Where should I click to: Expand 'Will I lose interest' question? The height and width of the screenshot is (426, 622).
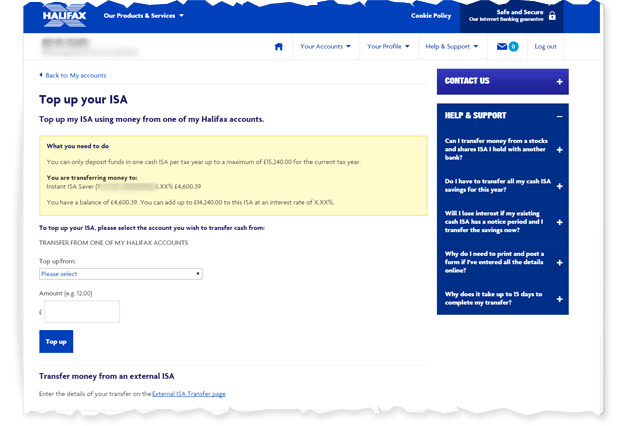(559, 222)
